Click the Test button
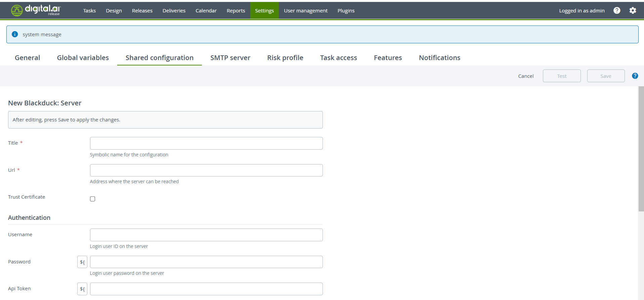644x300 pixels. click(x=562, y=76)
